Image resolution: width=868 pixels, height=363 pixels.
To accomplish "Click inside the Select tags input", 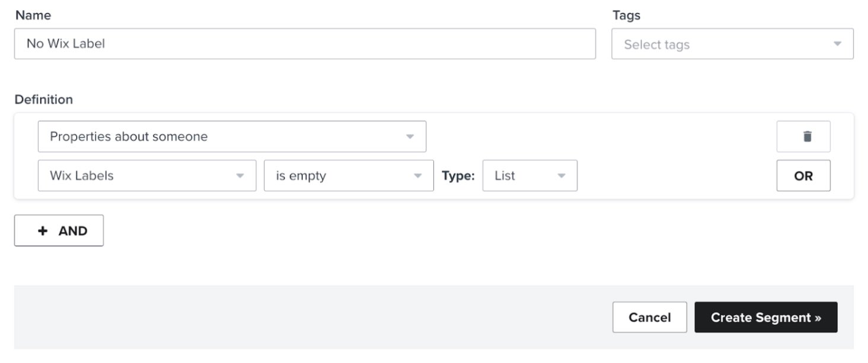I will click(x=682, y=43).
